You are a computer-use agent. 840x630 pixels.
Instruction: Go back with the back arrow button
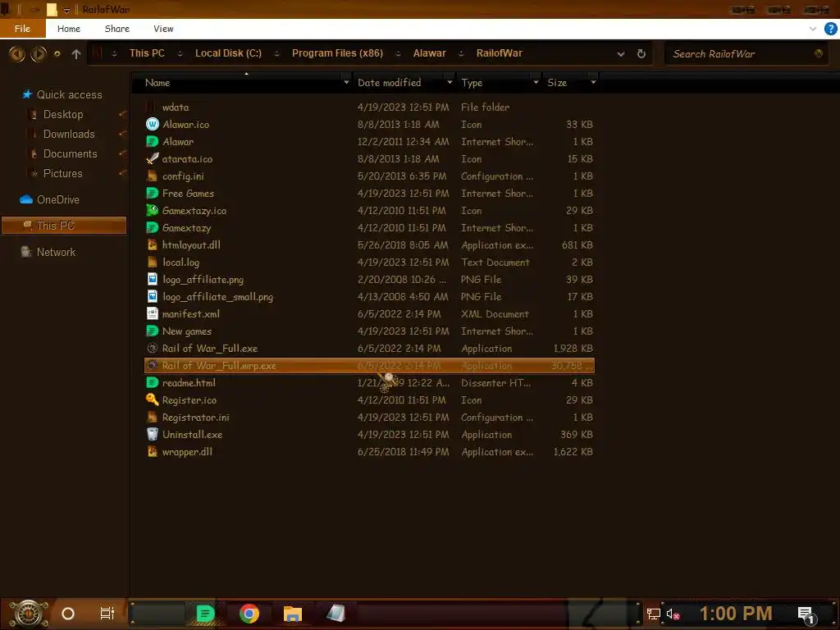click(x=16, y=53)
